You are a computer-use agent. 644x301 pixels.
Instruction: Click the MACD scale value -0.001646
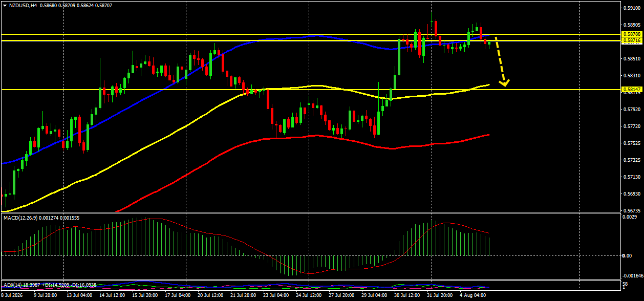(632, 275)
